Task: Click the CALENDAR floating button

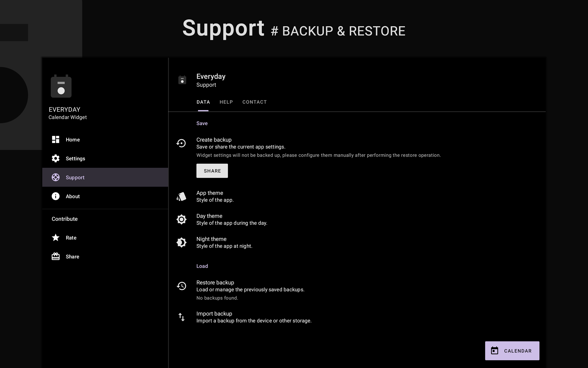Action: (x=512, y=351)
